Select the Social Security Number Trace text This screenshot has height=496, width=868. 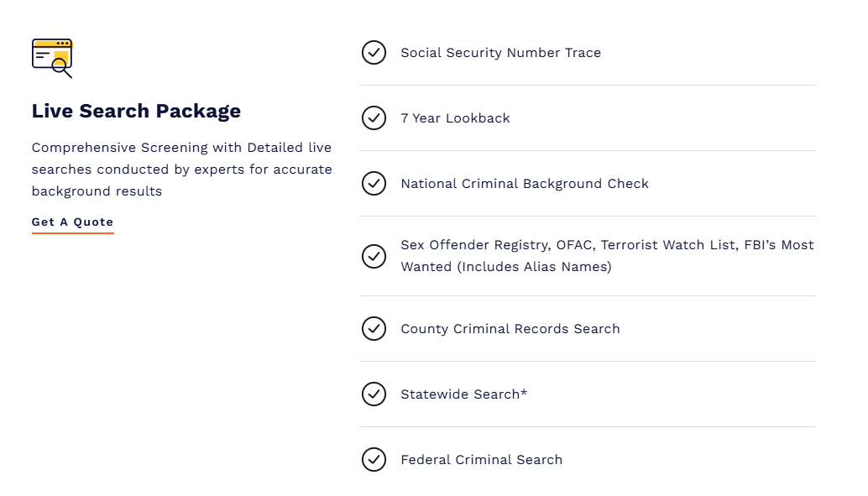(x=500, y=53)
